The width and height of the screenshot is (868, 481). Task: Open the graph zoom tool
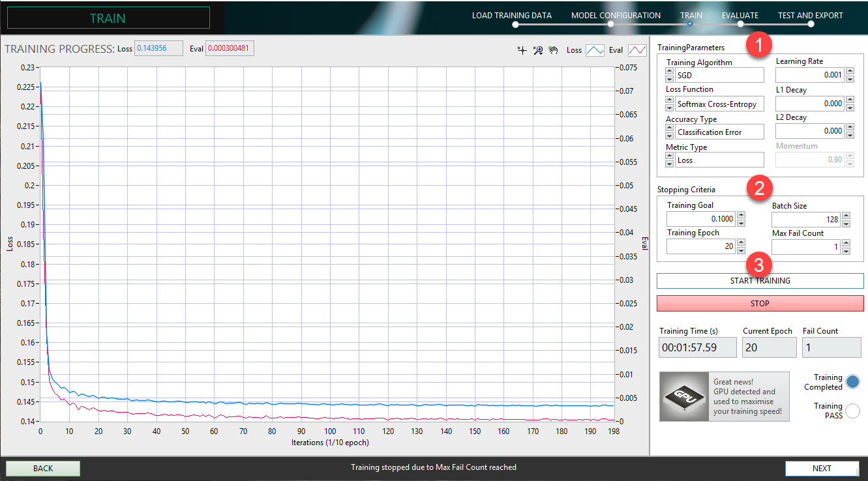point(538,50)
